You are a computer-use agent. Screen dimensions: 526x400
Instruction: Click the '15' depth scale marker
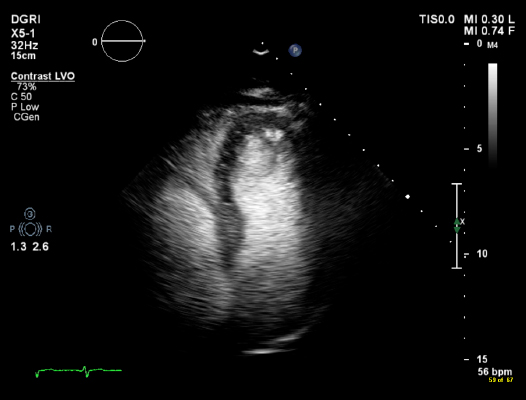point(482,359)
